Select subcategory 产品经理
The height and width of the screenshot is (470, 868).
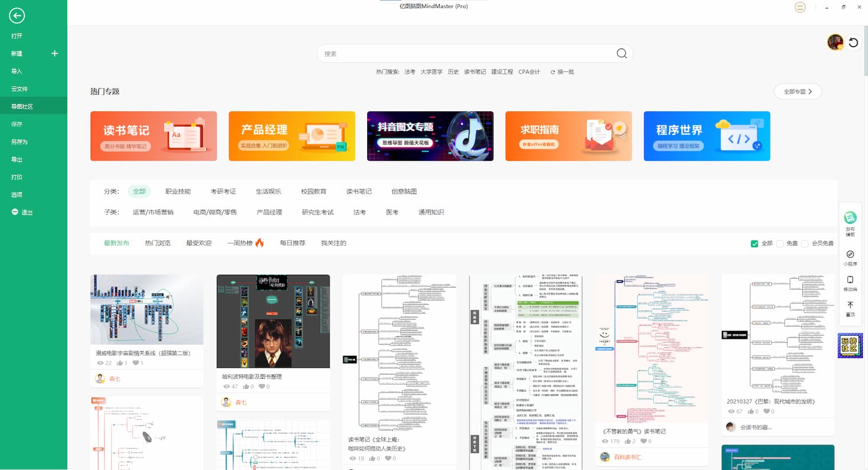[270, 212]
